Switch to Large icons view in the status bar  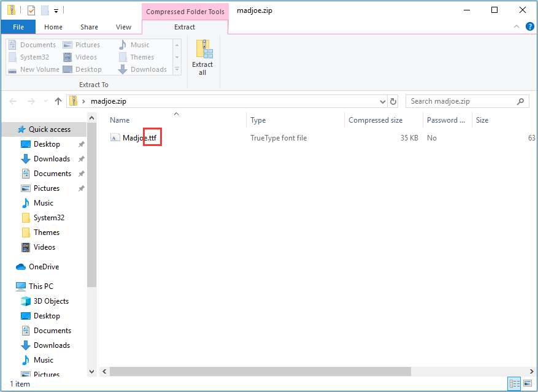[528, 384]
